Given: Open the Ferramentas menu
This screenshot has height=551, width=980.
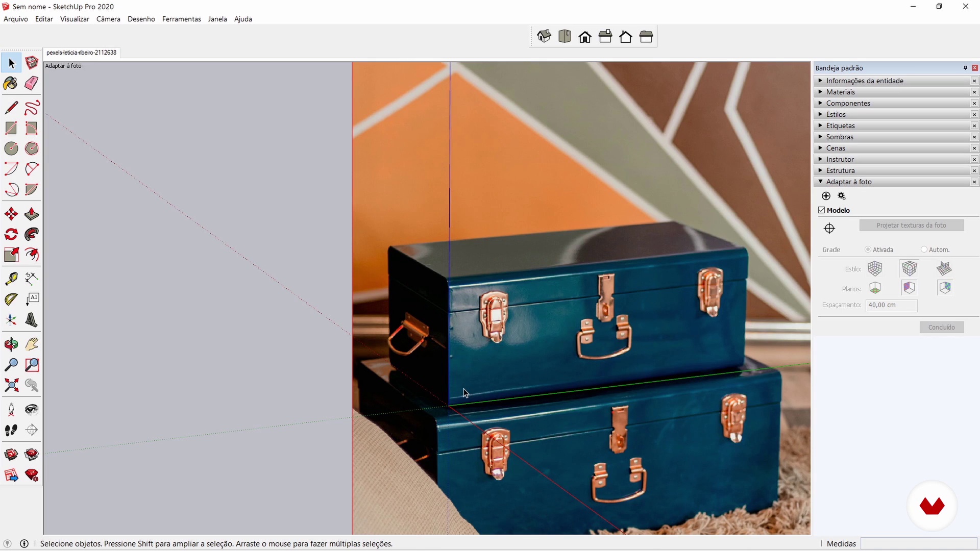Looking at the screenshot, I should pyautogui.click(x=182, y=19).
